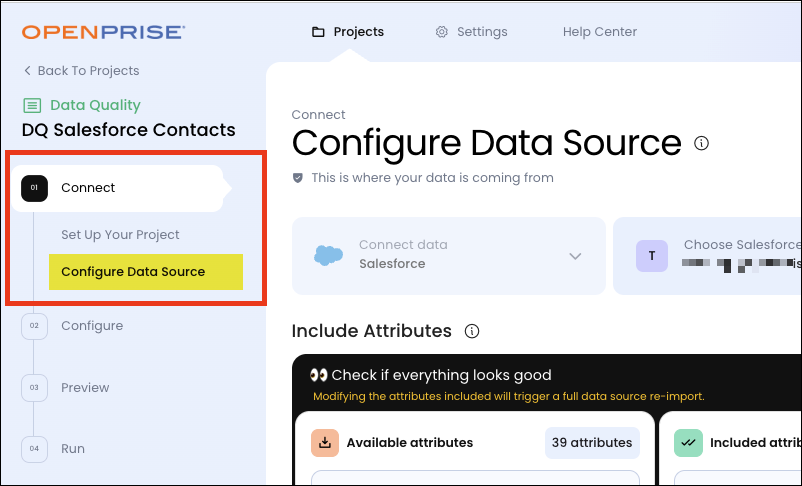Click the Projects folder icon

[x=318, y=32]
